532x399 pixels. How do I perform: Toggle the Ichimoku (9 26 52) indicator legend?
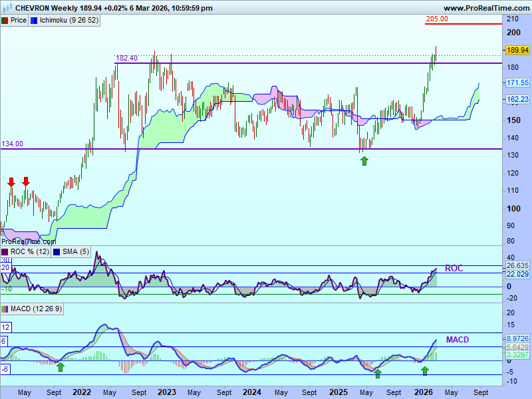[68, 20]
